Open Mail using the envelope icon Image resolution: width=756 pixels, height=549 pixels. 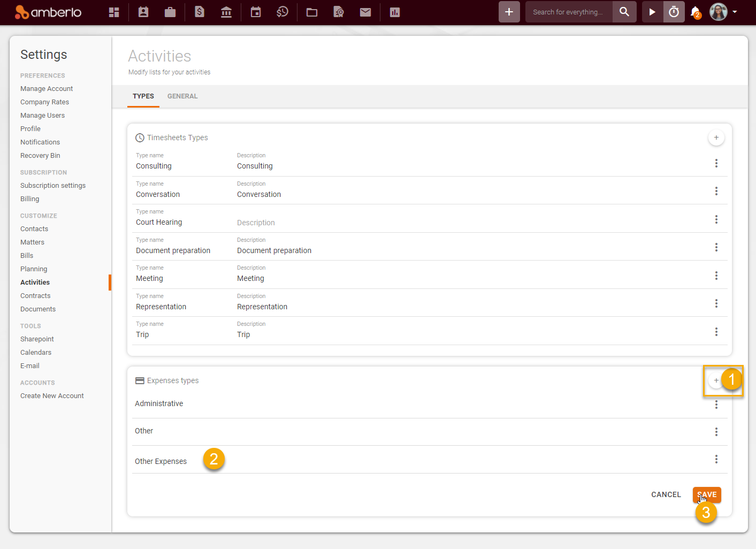coord(365,12)
